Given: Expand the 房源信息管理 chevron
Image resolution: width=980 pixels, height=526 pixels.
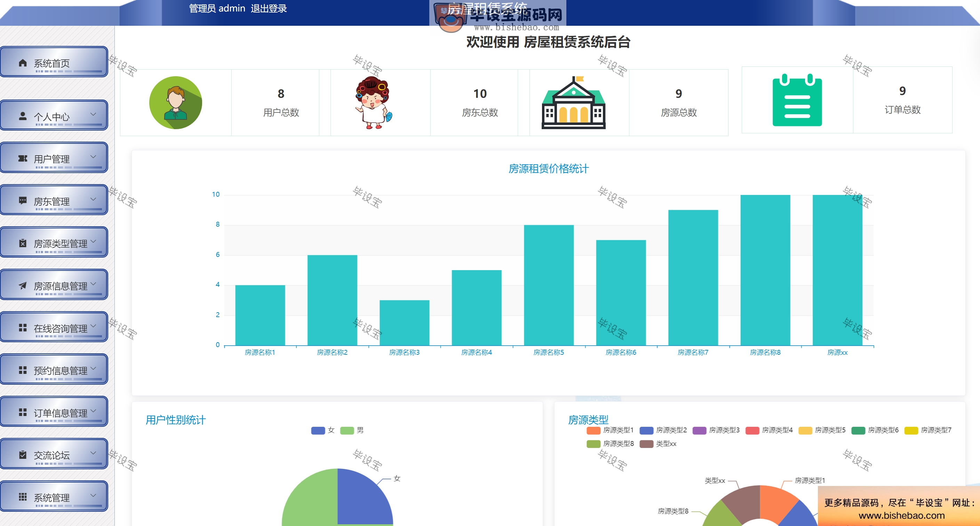Looking at the screenshot, I should [x=93, y=284].
